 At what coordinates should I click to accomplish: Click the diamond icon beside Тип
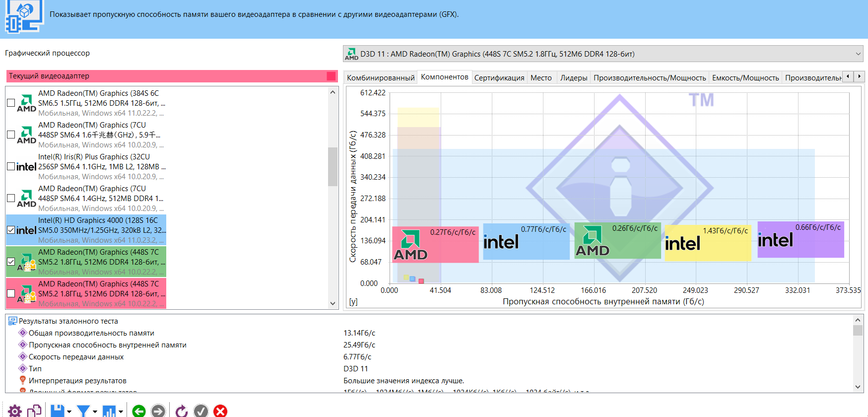coord(22,368)
